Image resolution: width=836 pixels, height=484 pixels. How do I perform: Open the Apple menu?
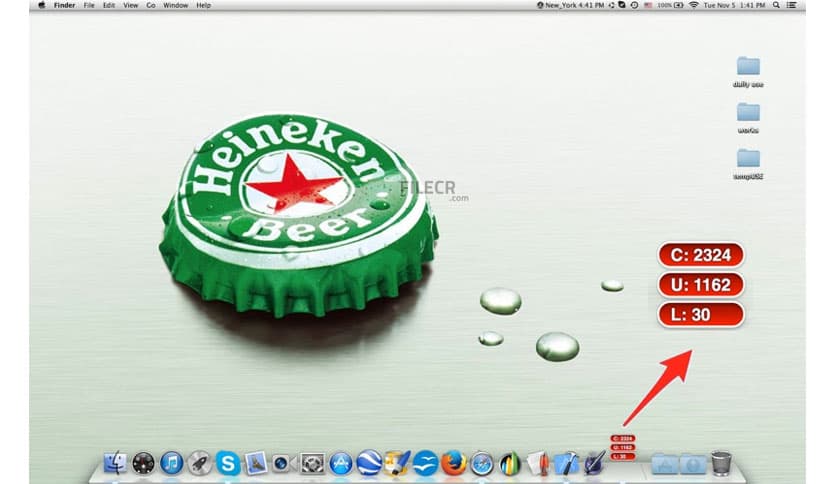click(42, 5)
